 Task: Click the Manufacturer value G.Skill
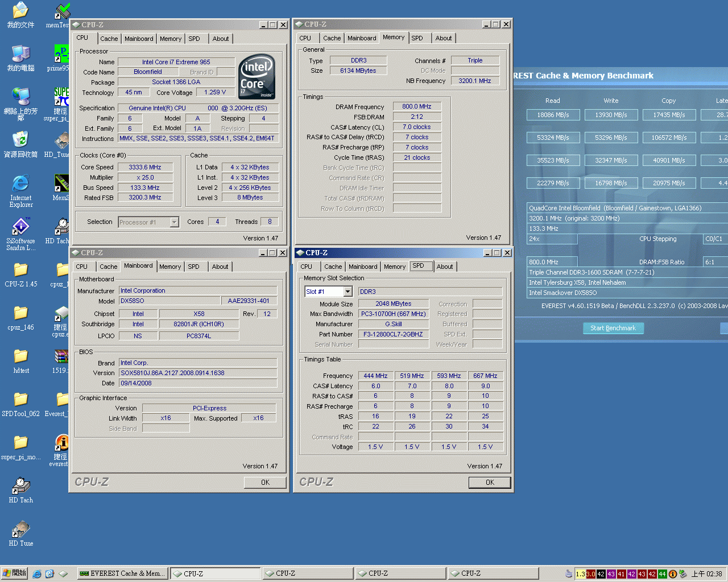394,324
